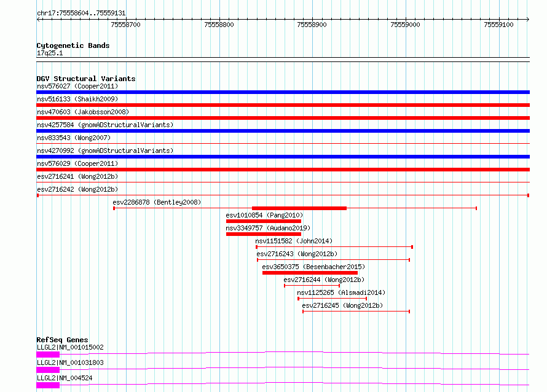This screenshot has height=392, width=547.
Task: Open the LLGL2|NM_001015002 gene label
Action: point(70,347)
